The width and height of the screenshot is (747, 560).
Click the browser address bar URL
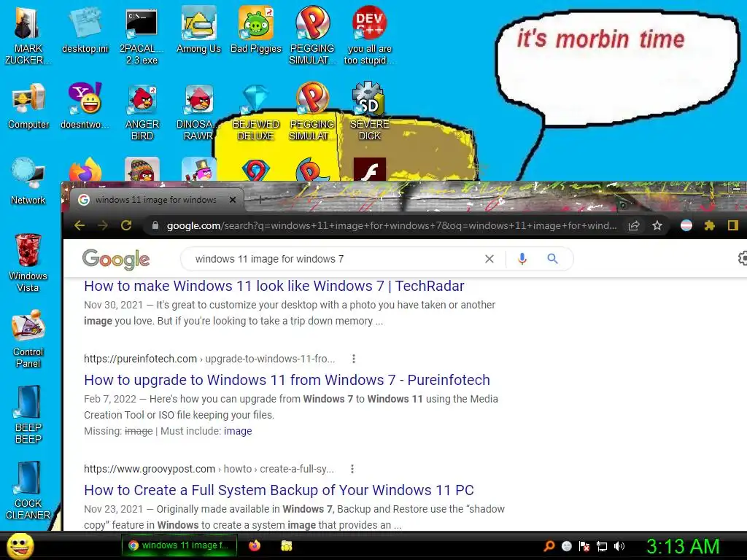pos(391,226)
